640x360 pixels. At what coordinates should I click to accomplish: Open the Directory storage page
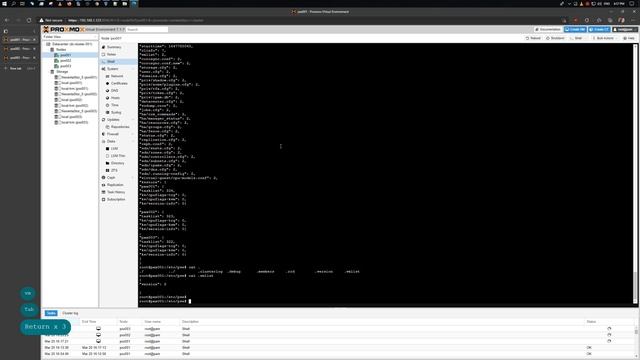click(x=118, y=163)
